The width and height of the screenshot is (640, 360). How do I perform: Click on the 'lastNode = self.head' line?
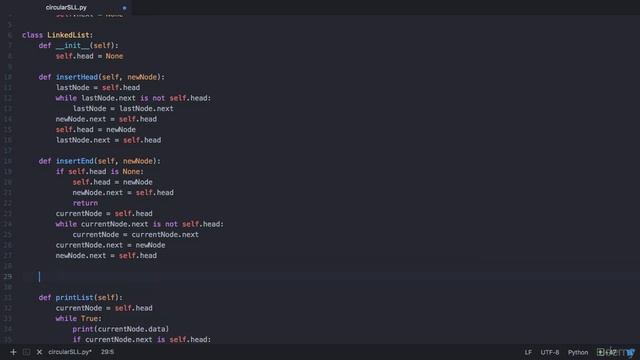[98, 88]
